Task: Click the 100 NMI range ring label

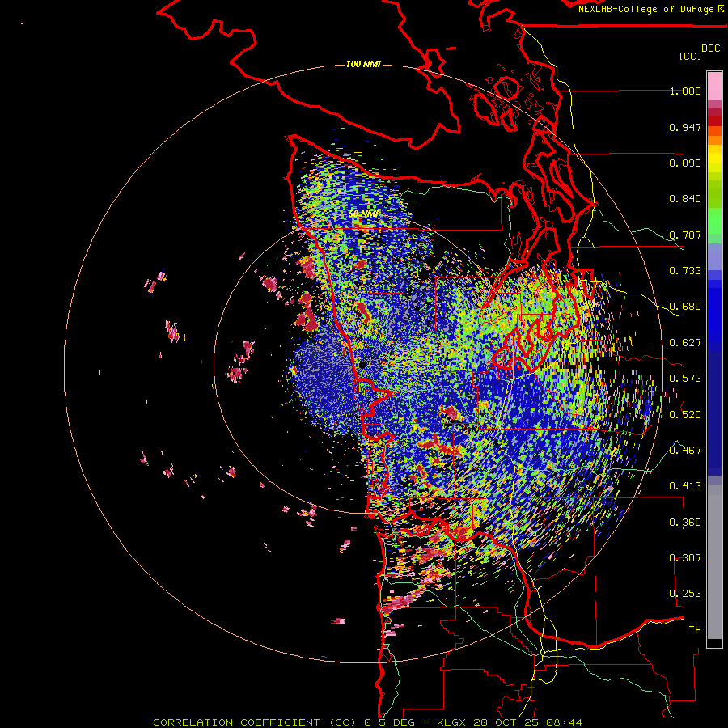Action: click(x=363, y=64)
